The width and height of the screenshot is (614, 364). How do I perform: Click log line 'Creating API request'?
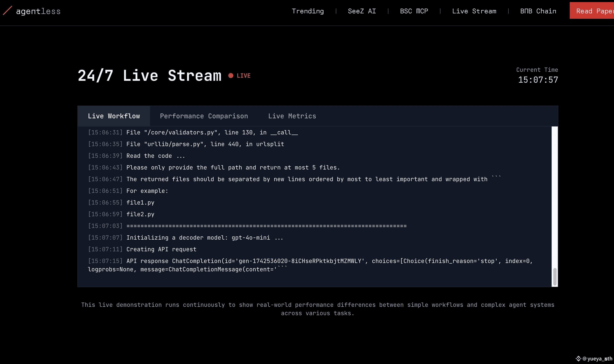142,249
